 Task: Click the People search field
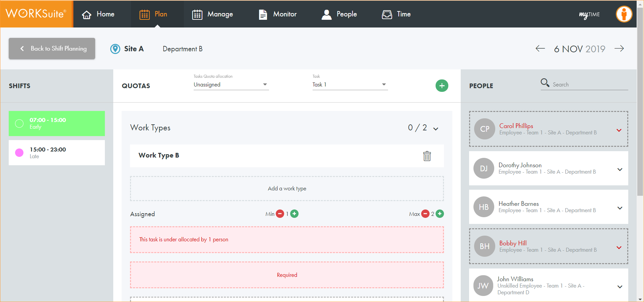[x=589, y=84]
